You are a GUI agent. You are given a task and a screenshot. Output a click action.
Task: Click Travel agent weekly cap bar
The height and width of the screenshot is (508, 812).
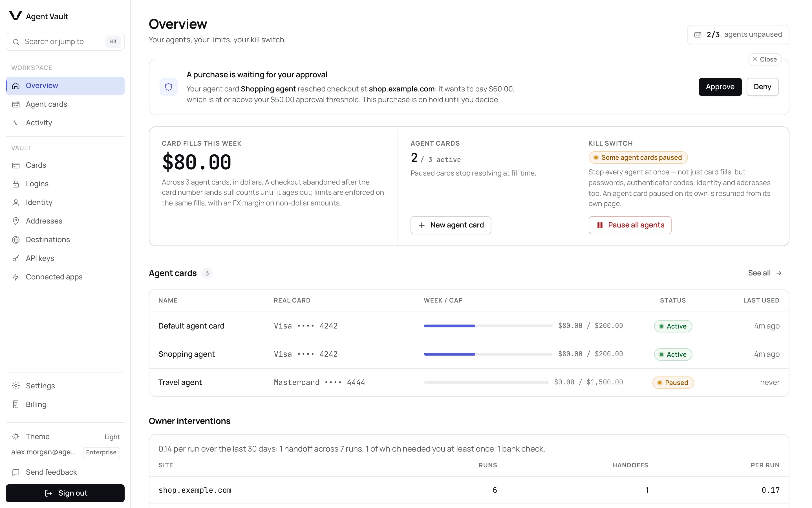coord(486,382)
